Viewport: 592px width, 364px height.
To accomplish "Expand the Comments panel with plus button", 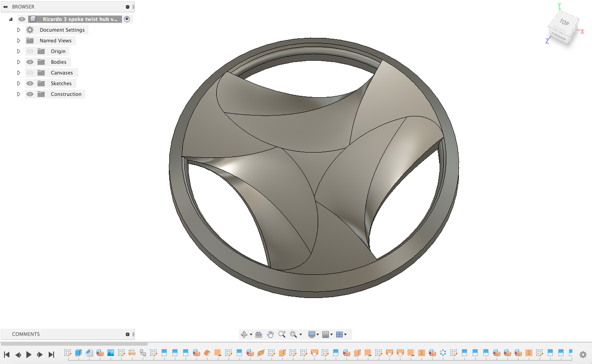I will click(x=127, y=334).
